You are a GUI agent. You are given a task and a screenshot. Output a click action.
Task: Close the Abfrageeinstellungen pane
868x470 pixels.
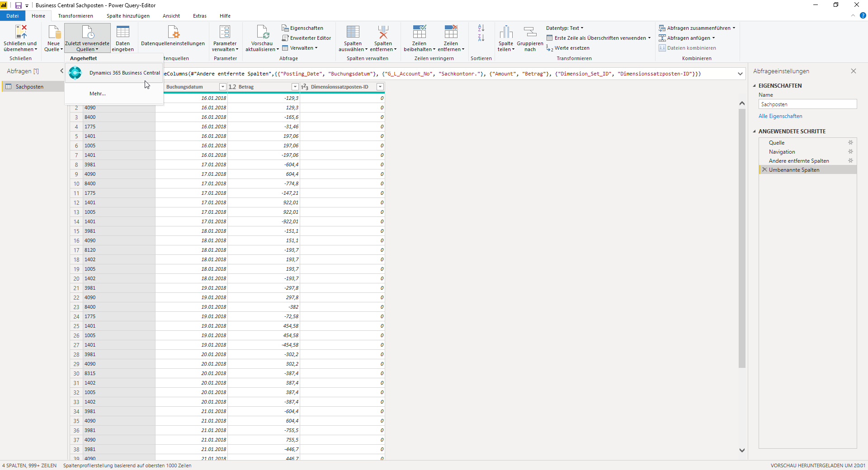854,71
